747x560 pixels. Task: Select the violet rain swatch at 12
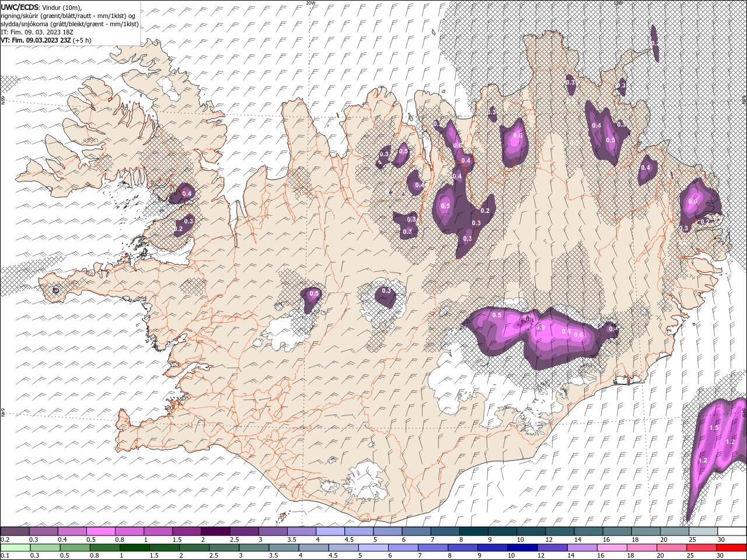pos(552,548)
